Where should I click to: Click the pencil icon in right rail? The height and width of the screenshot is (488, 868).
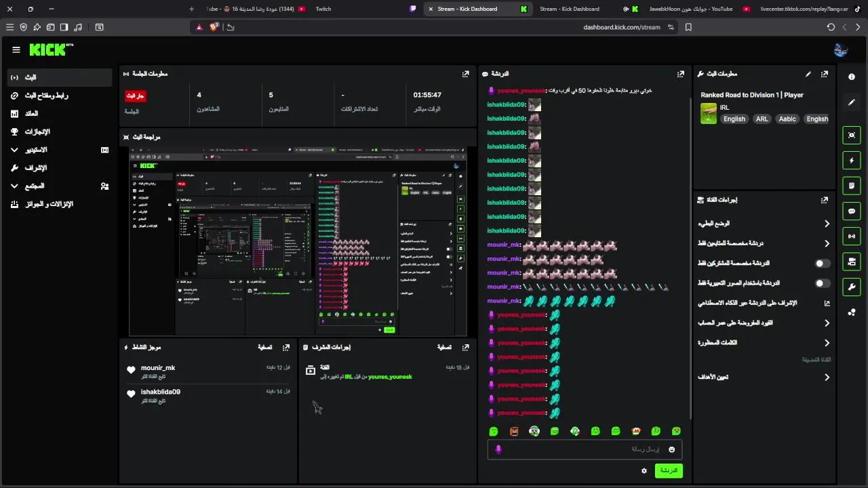click(x=852, y=102)
